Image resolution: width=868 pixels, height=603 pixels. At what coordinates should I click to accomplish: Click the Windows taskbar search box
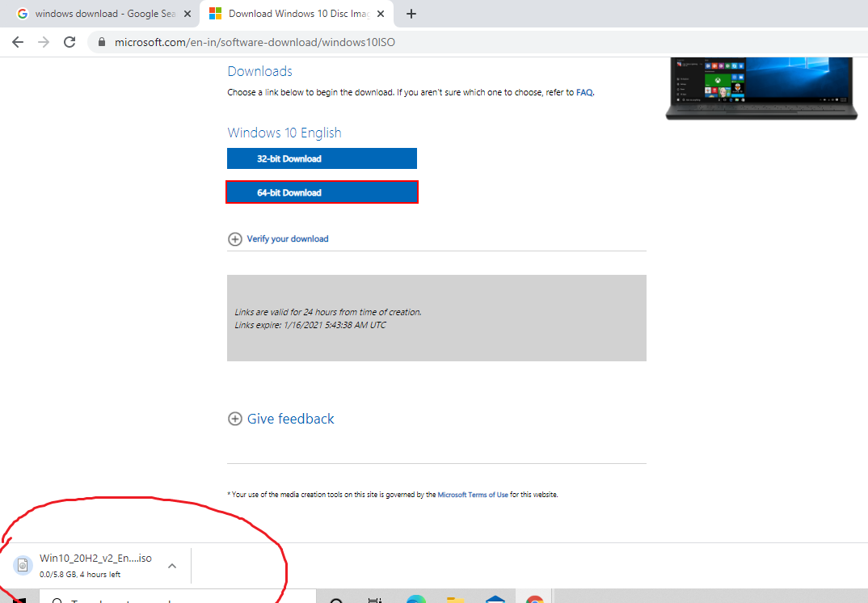click(177, 597)
